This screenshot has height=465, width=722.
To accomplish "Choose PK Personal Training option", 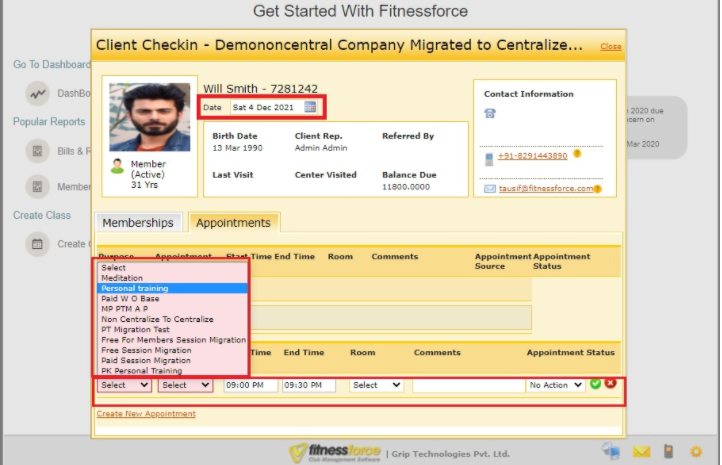I will 172,371.
